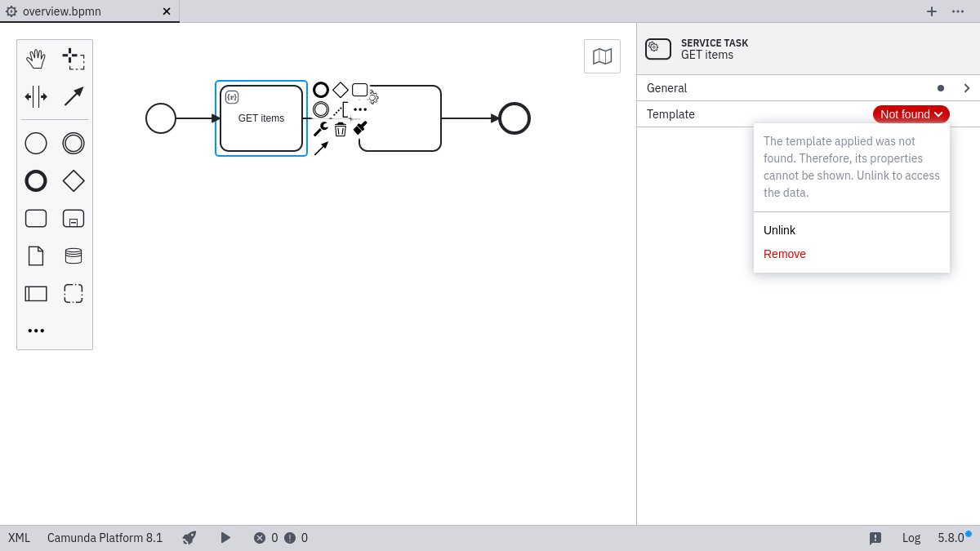This screenshot has width=980, height=551.
Task: Choose Unlink from template menu
Action: tap(779, 230)
